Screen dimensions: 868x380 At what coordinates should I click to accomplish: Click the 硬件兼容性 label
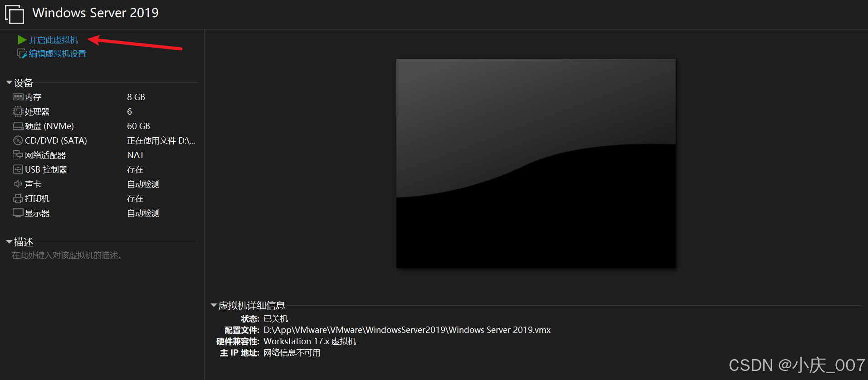[x=238, y=341]
